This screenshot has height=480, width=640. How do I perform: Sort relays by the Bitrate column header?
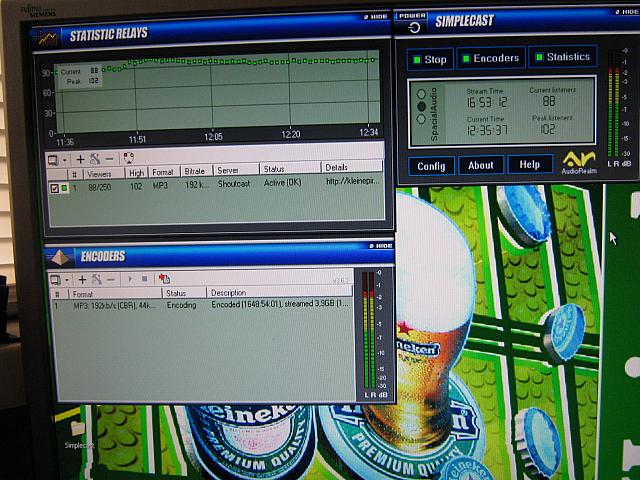tap(196, 171)
